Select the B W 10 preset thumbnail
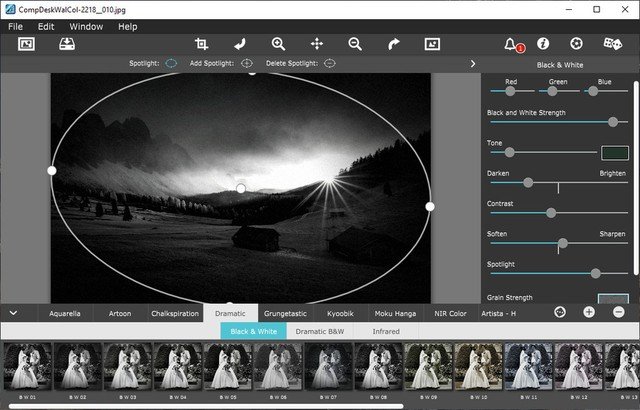This screenshot has height=410, width=640. (478, 366)
